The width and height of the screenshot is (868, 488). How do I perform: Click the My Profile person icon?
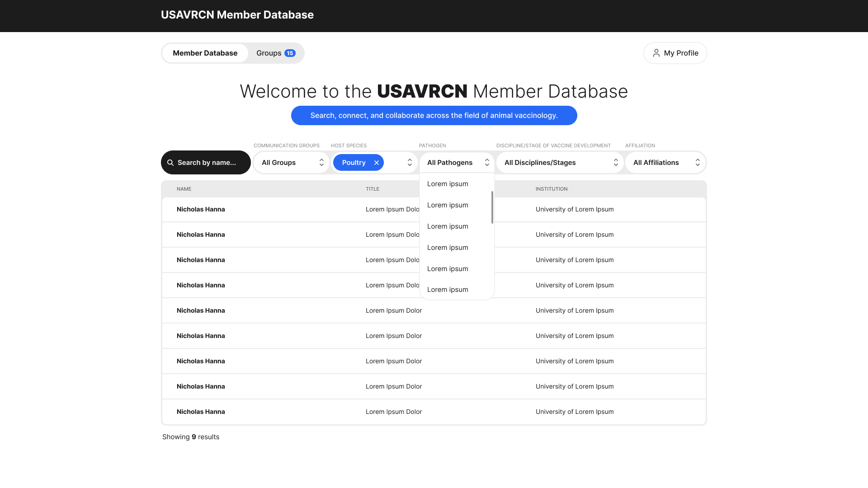point(656,53)
